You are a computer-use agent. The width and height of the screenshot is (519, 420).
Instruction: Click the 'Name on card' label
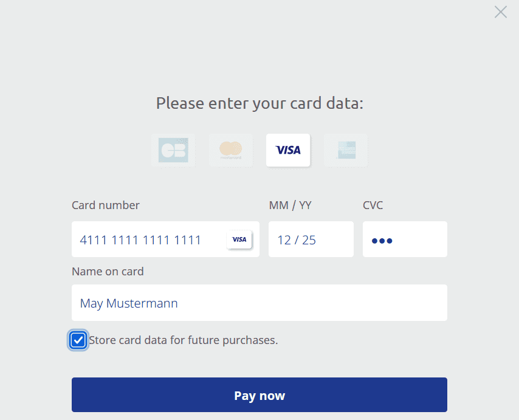(x=108, y=272)
